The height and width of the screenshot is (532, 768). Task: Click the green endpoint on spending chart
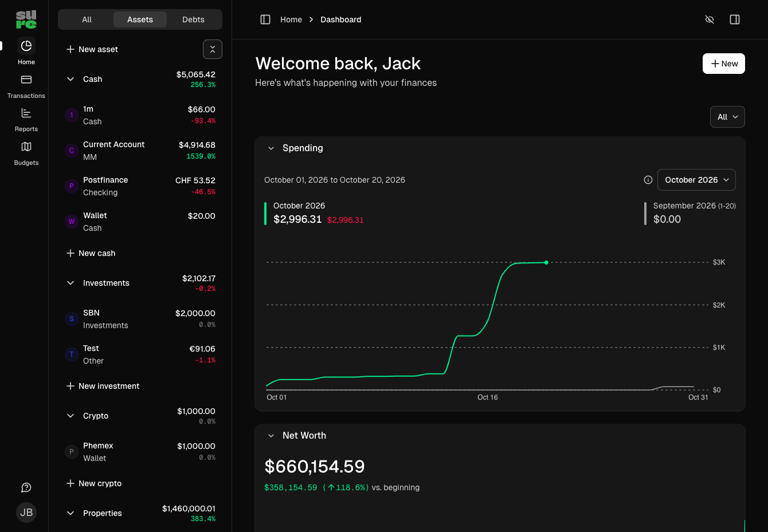546,262
